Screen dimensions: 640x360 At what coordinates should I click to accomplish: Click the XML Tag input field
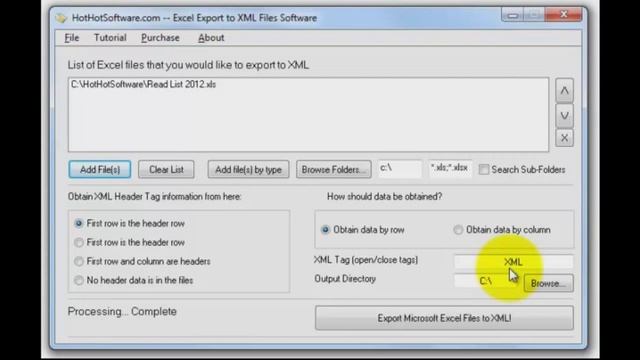[x=513, y=262]
